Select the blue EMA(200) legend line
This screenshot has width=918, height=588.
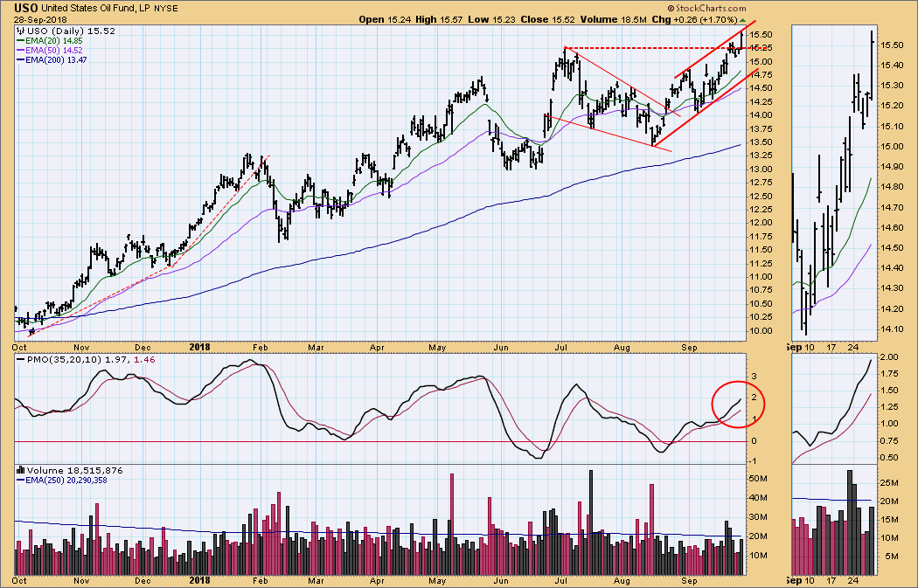[21, 59]
